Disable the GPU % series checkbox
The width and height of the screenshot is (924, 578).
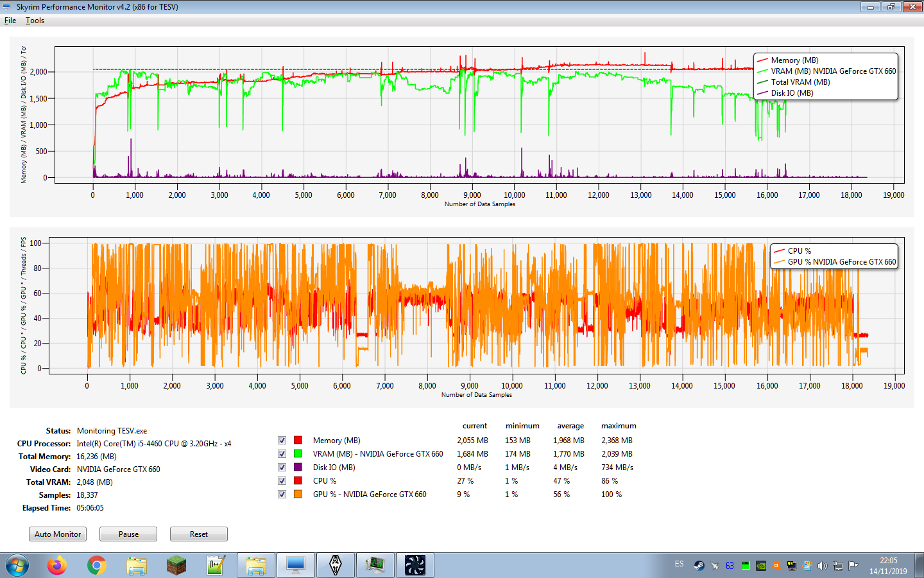pos(282,495)
